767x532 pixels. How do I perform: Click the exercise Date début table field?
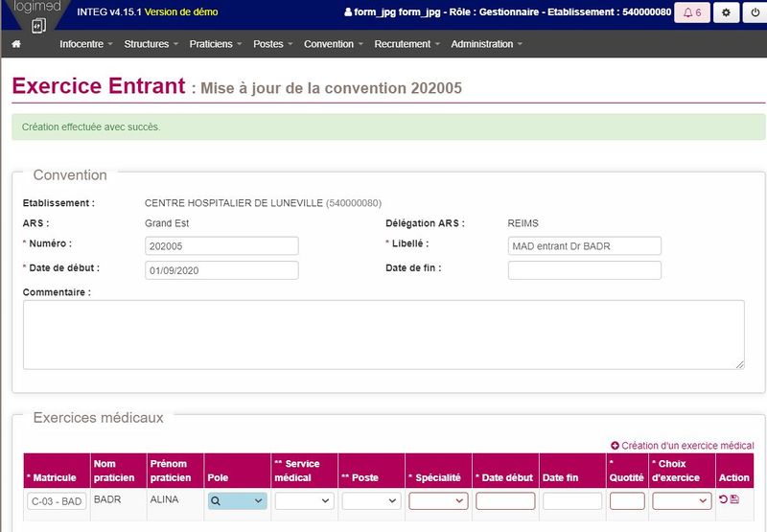click(x=505, y=500)
